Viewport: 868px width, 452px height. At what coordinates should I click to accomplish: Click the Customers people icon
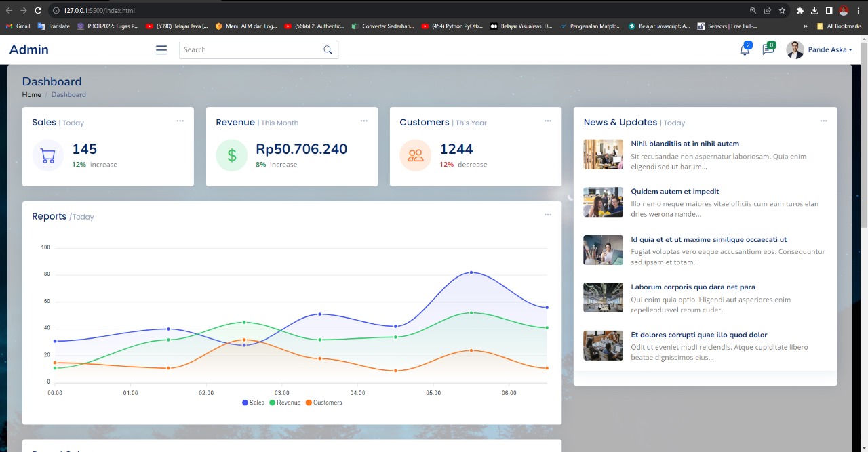(416, 156)
